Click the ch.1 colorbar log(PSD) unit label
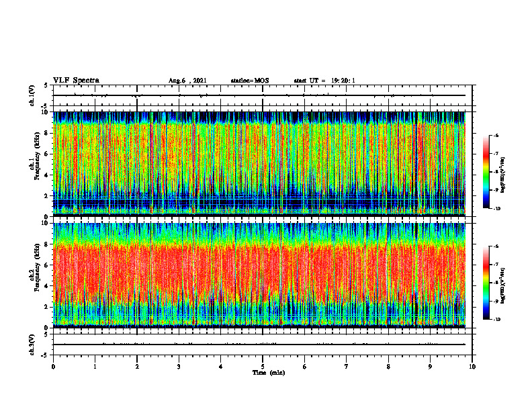 pos(502,175)
